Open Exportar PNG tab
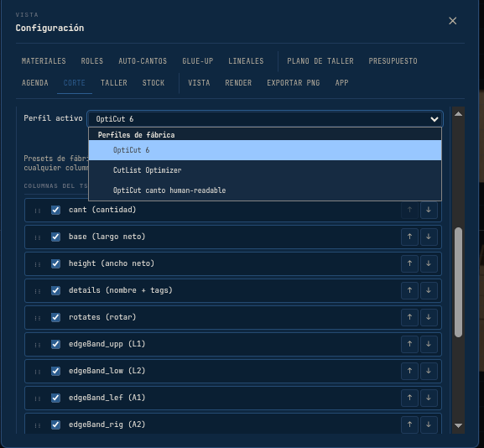Viewport: 484px width, 448px height. coord(294,83)
